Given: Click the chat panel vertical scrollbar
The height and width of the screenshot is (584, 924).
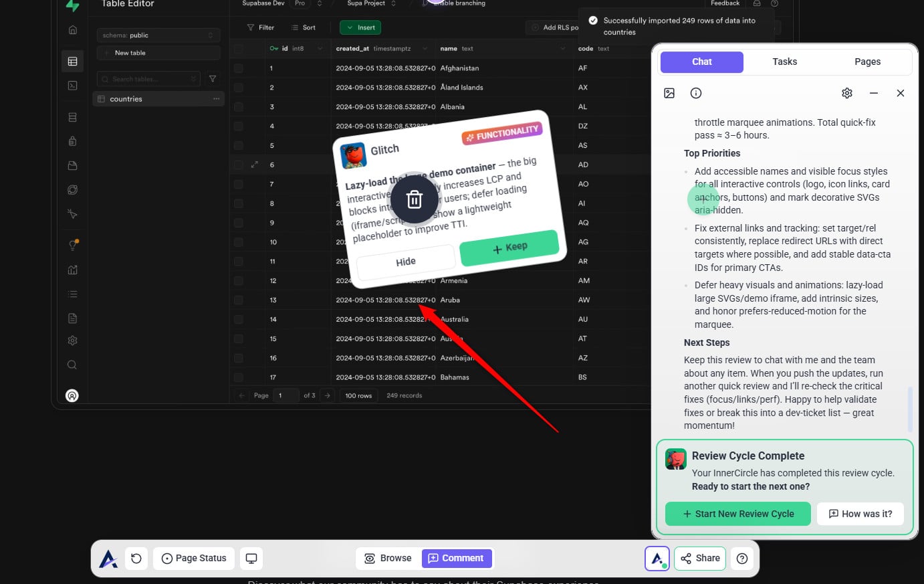Looking at the screenshot, I should [909, 409].
